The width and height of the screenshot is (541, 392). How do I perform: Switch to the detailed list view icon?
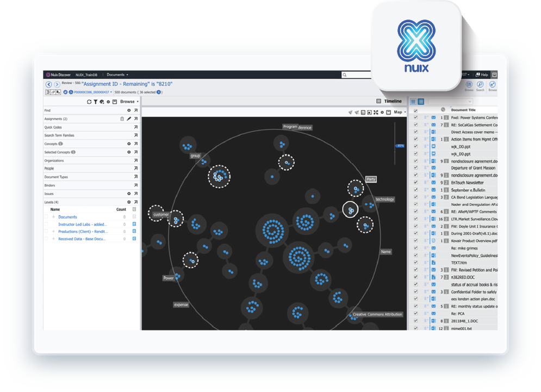pyautogui.click(x=421, y=102)
